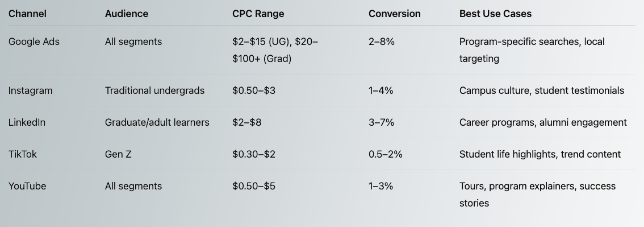Select the LinkedIn channel cell

point(27,122)
